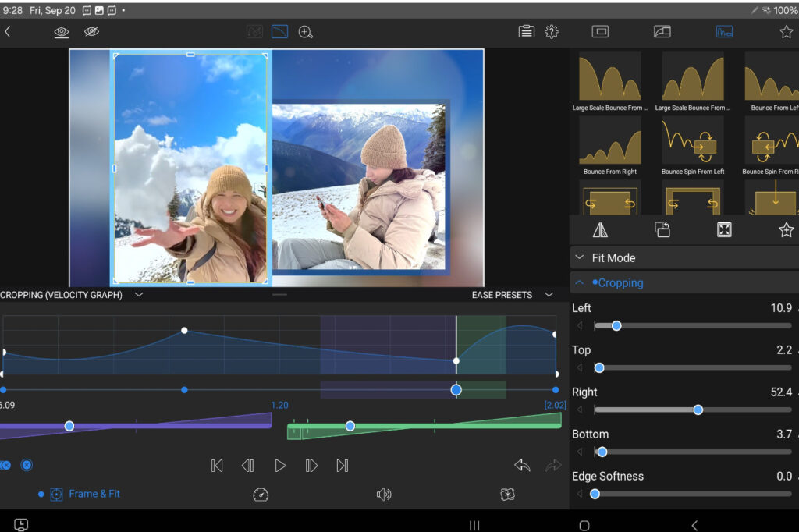Click the [2.02] end time label
The image size is (799, 532).
[x=555, y=406]
